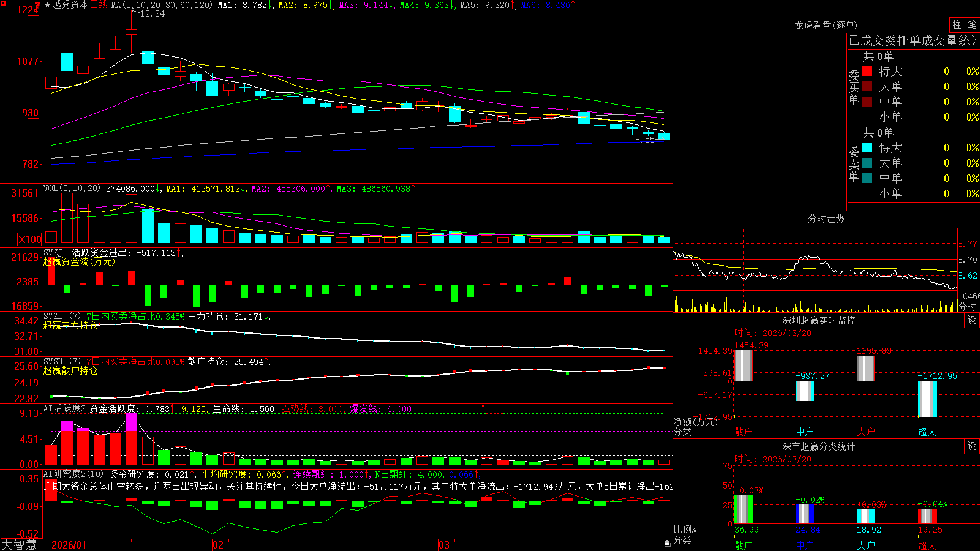Screen dimensions: 980x551
Task: Click the red question mark help icon
Action: [x=38, y=5]
